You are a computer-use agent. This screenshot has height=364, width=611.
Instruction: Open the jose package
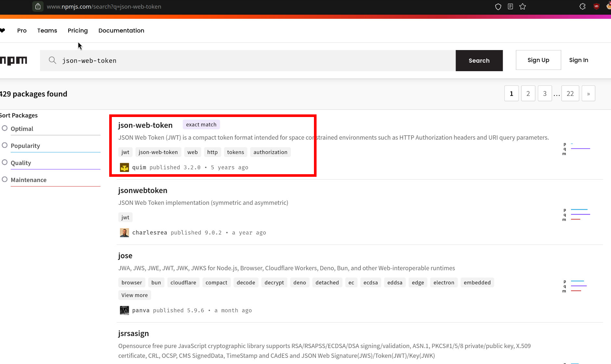tap(125, 256)
